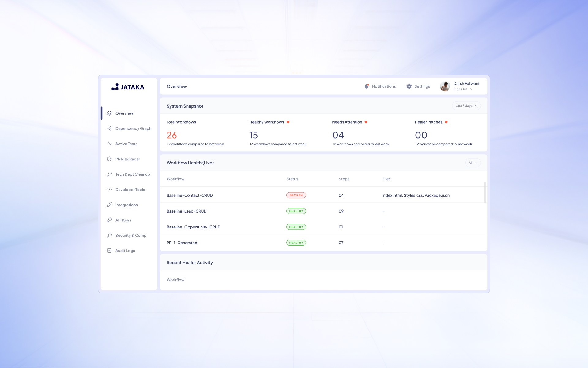Click the Notifications label
The image size is (588, 368).
tap(384, 86)
